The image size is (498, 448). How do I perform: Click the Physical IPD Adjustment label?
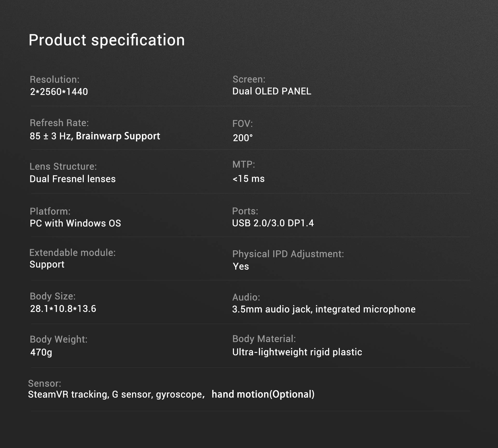288,254
